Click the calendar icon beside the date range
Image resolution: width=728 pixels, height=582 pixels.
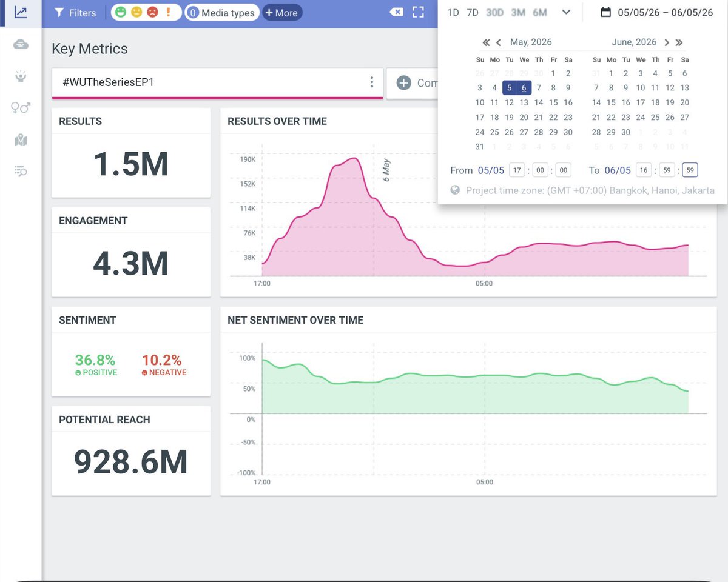click(605, 12)
